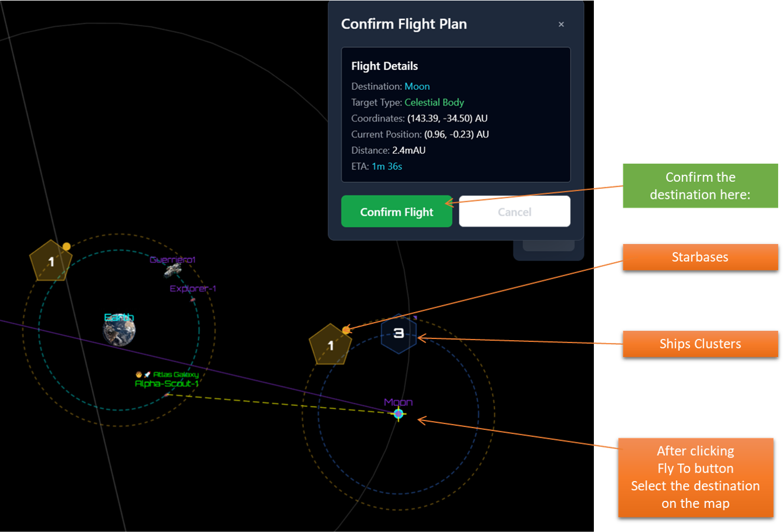Open the starbase pentagon near Earth
This screenshot has width=784, height=532.
tap(51, 261)
